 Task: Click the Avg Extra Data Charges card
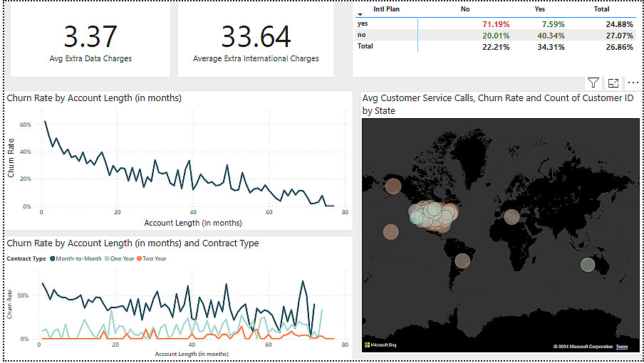(x=90, y=41)
